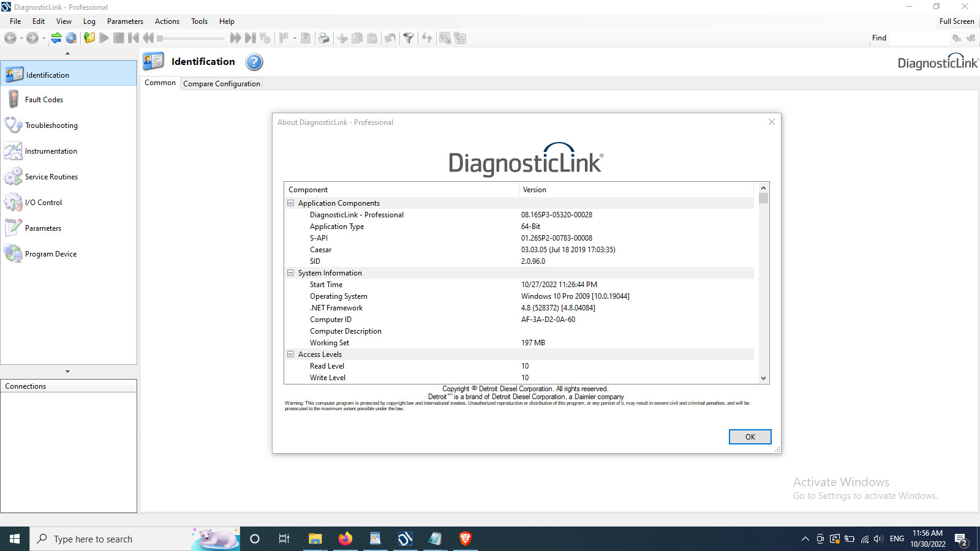Click the Component column header

click(402, 190)
